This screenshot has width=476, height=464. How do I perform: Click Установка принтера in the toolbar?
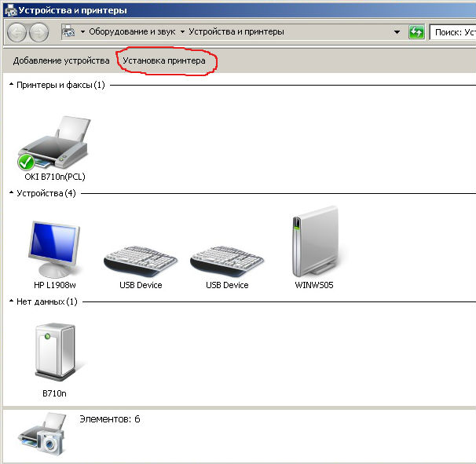(164, 60)
